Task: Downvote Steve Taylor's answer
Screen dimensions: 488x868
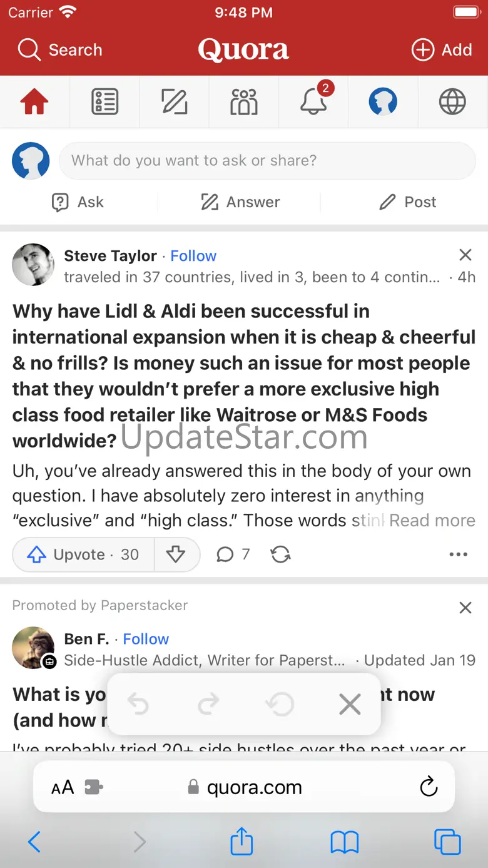Action: pos(176,554)
